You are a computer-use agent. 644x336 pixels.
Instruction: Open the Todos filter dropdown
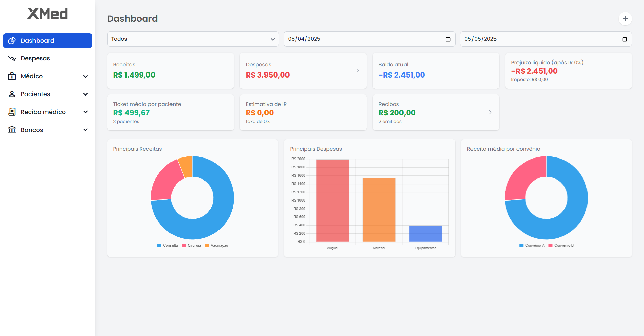pos(193,39)
